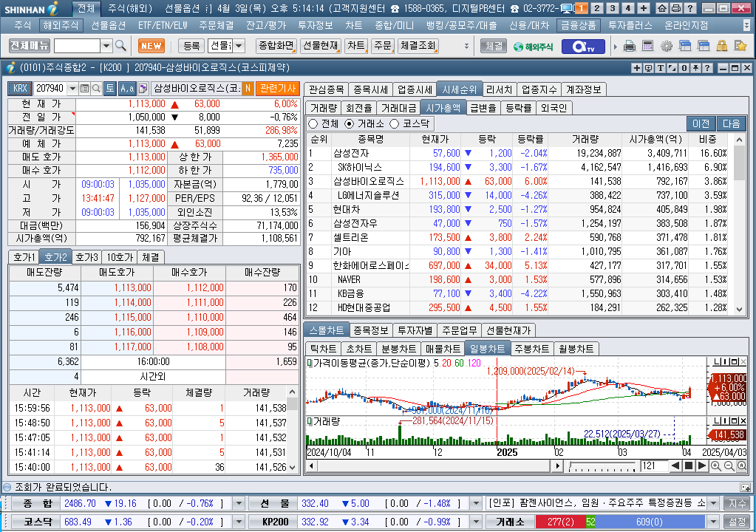Click the 이전 previous page button
The height and width of the screenshot is (532, 756).
click(701, 124)
